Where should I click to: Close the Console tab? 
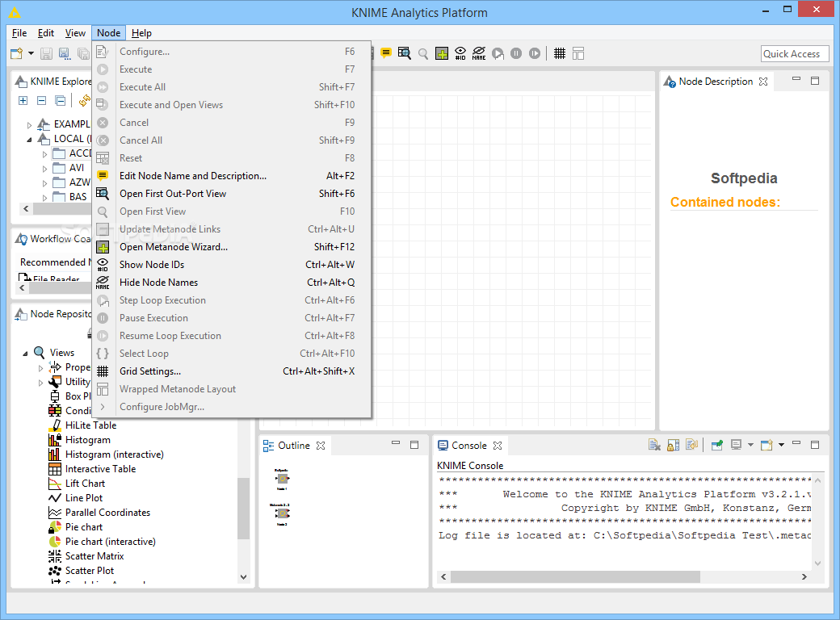498,446
